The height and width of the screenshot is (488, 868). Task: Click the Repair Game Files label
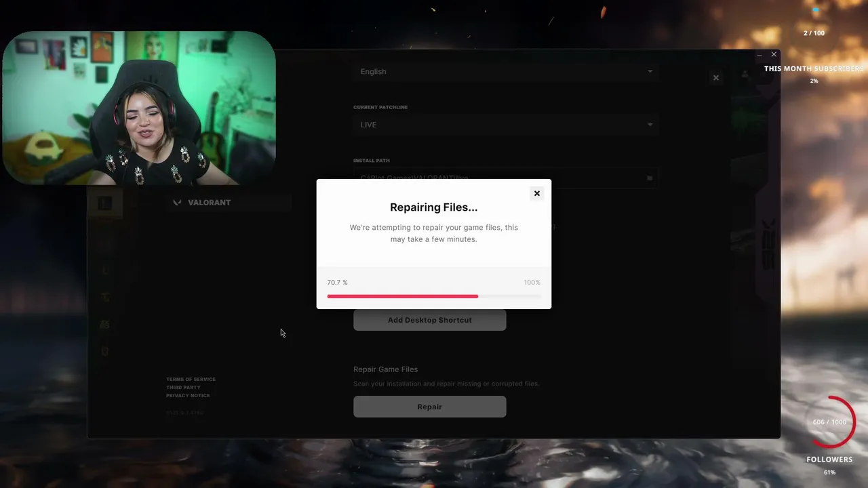385,369
